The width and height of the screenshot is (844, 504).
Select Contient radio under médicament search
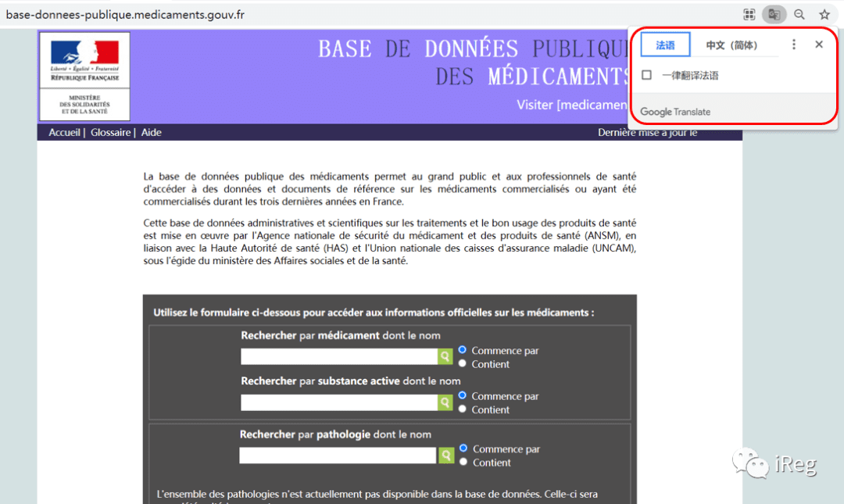click(x=463, y=363)
